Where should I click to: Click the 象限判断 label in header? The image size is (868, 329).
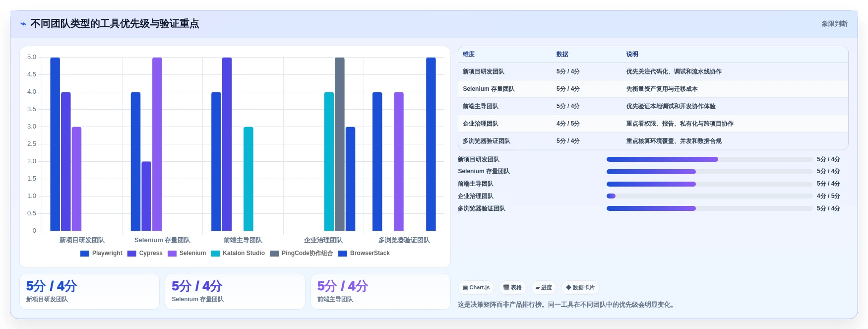pyautogui.click(x=834, y=24)
